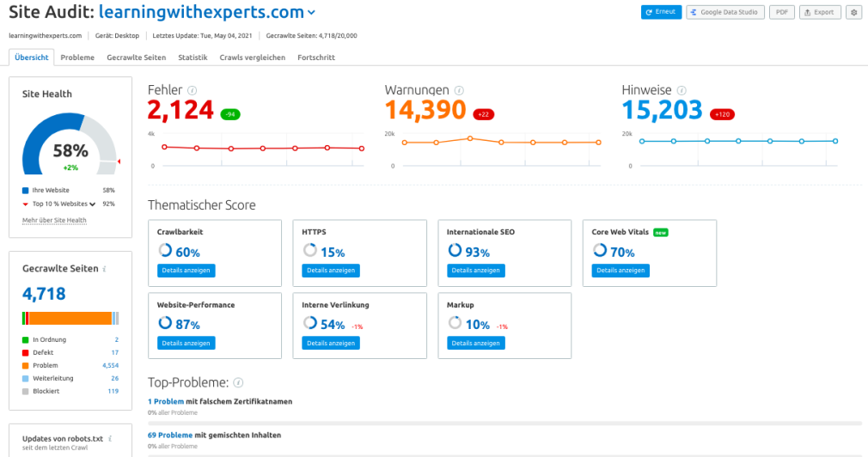Screen dimensions: 868x457
Task: Click the info icon beside Top-Probleme
Action: 238,382
